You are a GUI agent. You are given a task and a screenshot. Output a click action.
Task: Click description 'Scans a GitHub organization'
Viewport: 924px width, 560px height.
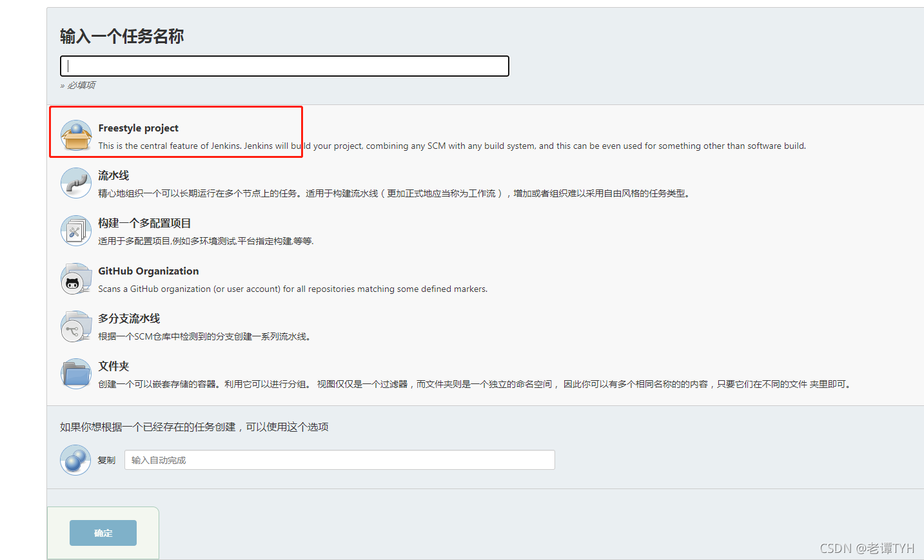point(293,289)
